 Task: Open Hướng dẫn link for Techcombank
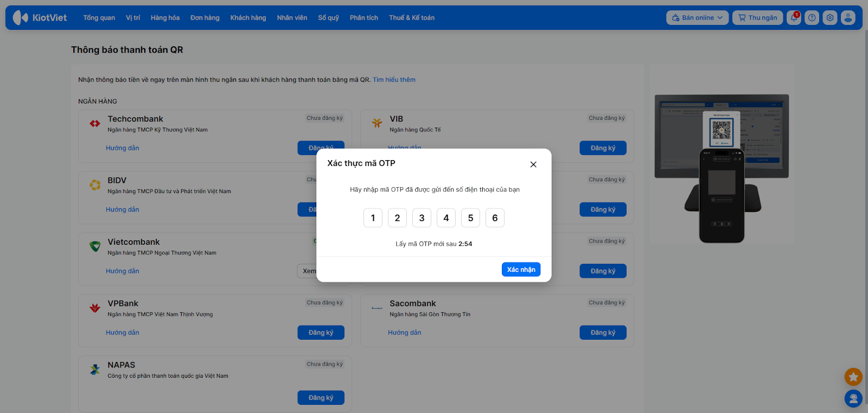point(123,148)
